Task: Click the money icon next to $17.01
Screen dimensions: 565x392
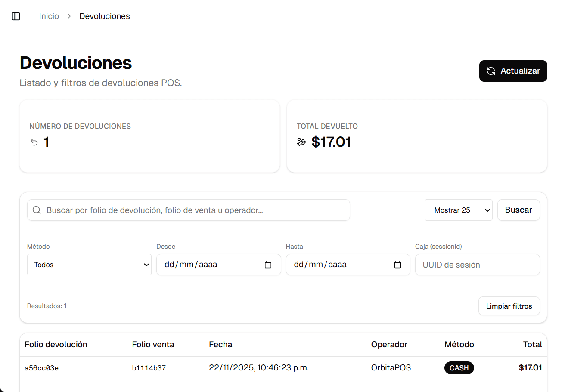Action: click(x=301, y=142)
